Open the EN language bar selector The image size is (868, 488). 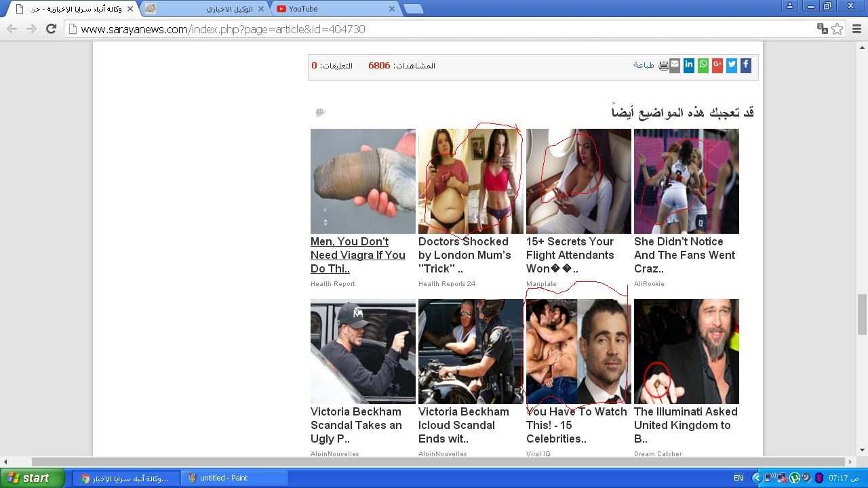pos(738,478)
